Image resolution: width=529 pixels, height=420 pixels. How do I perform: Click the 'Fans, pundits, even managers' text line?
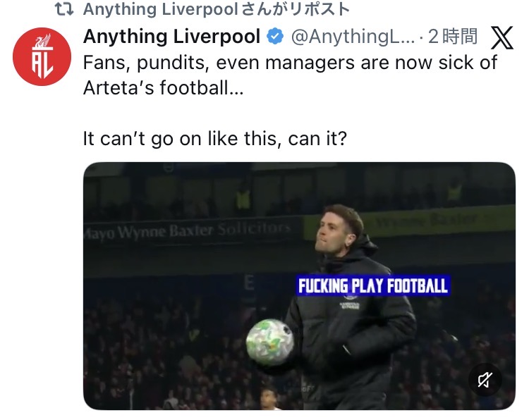[290, 63]
